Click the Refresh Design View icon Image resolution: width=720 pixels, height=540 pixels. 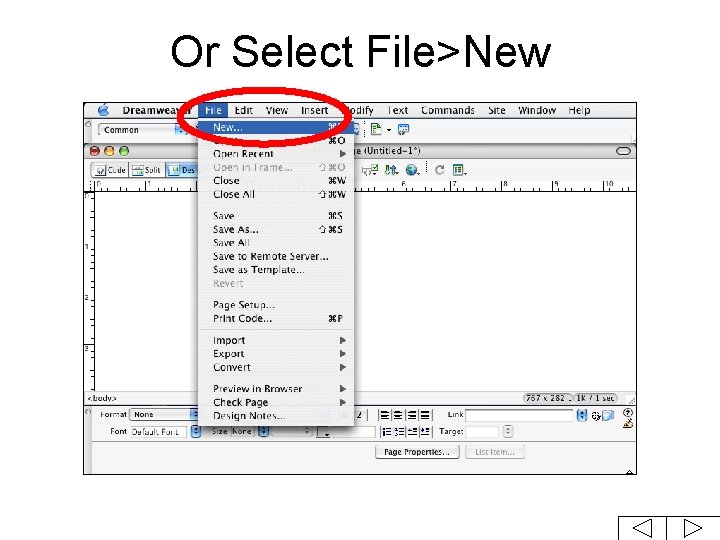[439, 170]
